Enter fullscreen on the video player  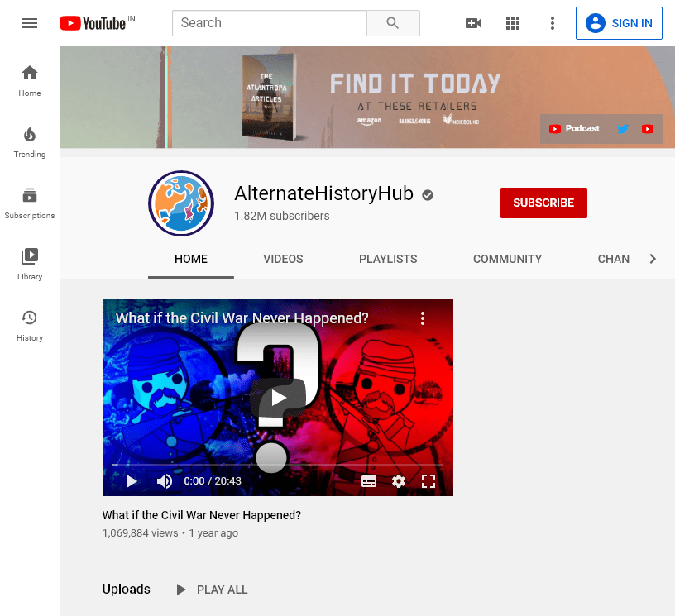point(428,481)
